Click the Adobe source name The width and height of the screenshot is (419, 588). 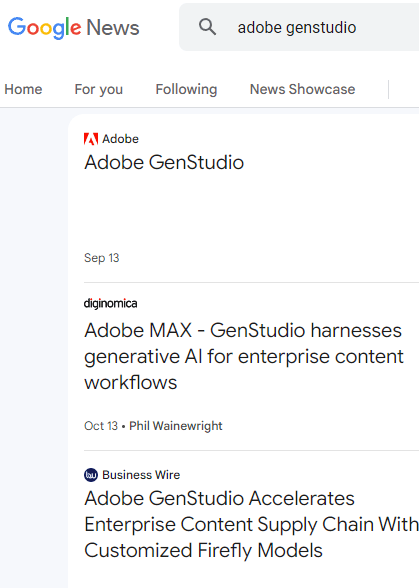120,139
